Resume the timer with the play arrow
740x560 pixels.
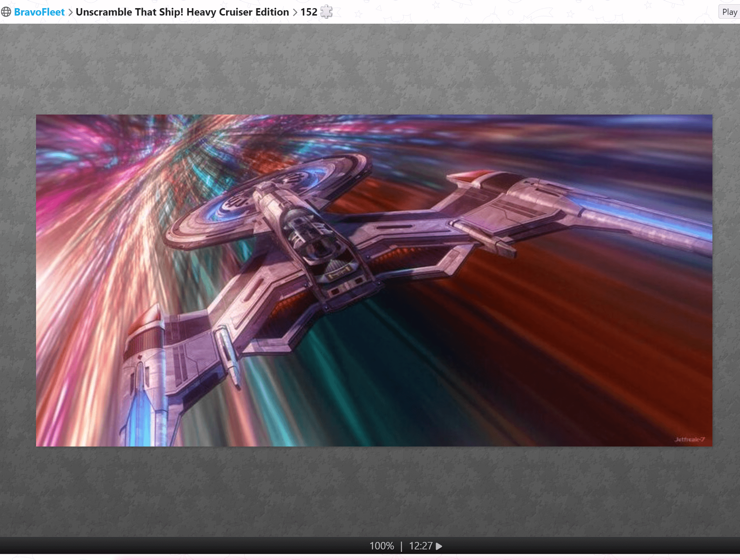pyautogui.click(x=439, y=546)
